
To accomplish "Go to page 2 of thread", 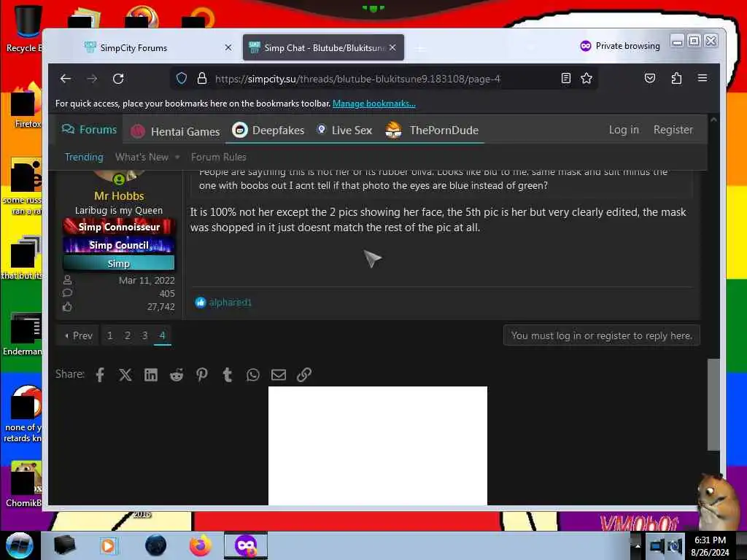I will (x=128, y=335).
